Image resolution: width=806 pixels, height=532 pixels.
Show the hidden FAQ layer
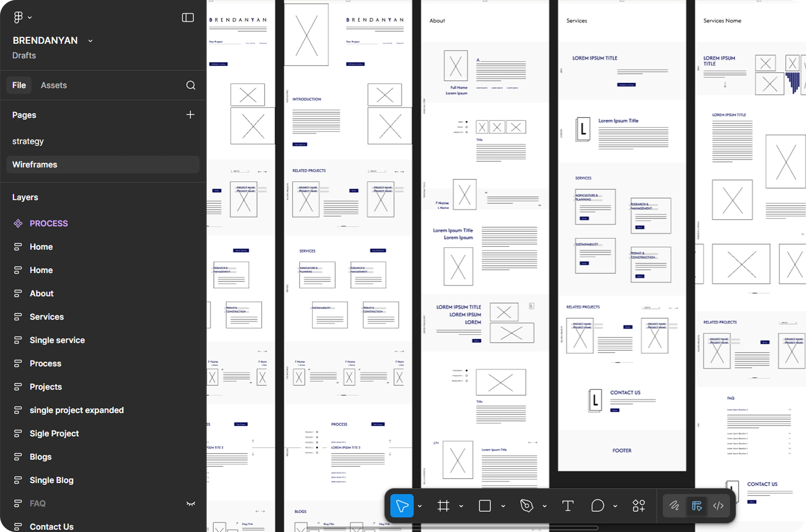(x=191, y=504)
